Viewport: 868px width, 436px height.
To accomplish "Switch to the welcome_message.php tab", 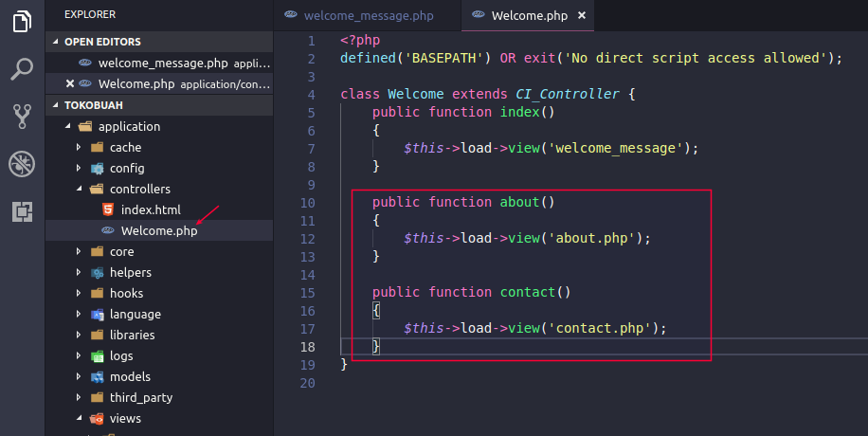I will click(x=358, y=15).
